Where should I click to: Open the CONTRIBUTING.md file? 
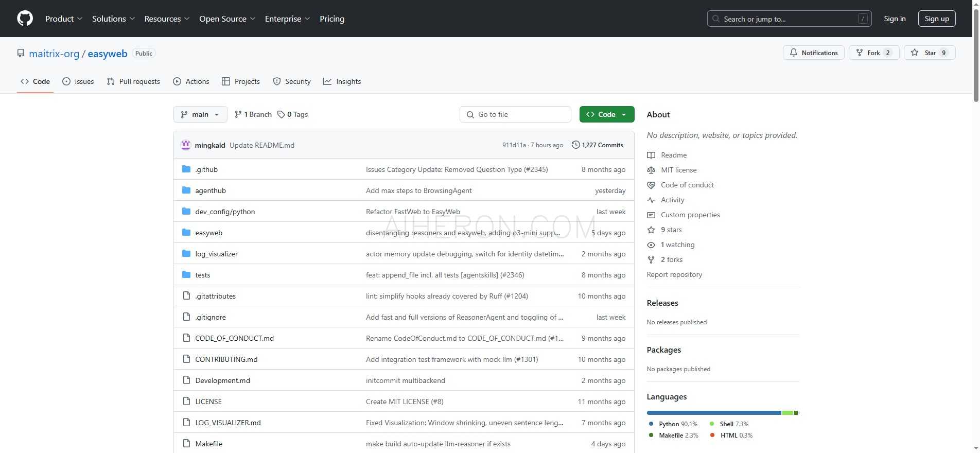point(226,359)
